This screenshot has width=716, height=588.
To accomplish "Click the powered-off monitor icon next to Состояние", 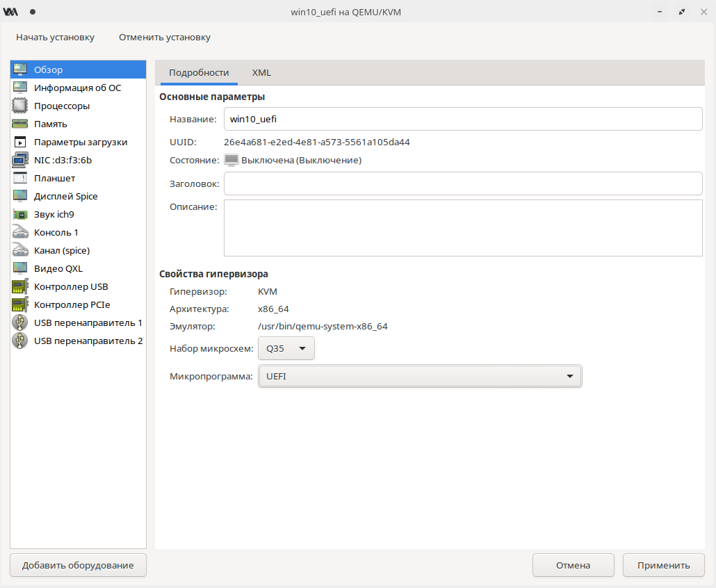I will (x=231, y=160).
